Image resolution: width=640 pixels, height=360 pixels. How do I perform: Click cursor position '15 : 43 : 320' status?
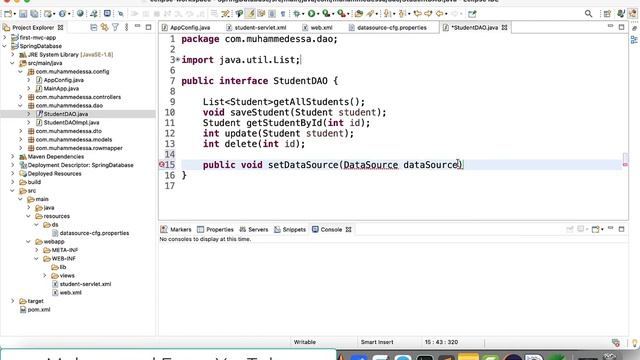tap(441, 342)
